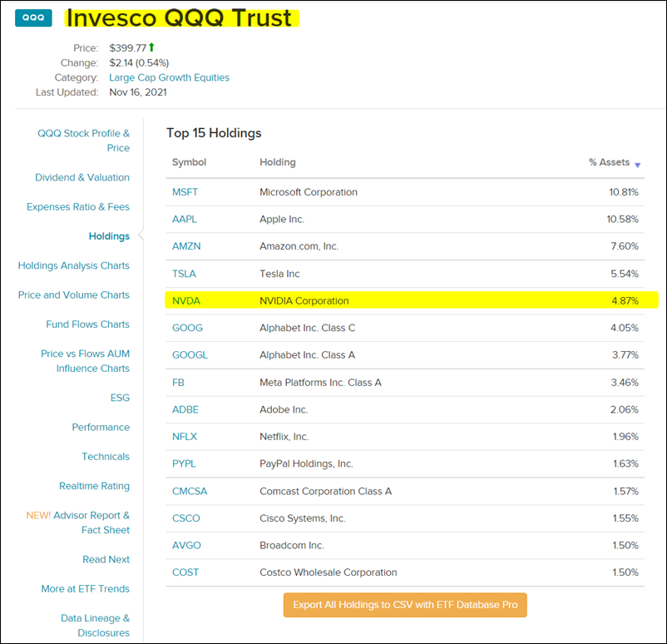Open the CSCO symbol link
This screenshot has height=644, width=667.
click(186, 518)
